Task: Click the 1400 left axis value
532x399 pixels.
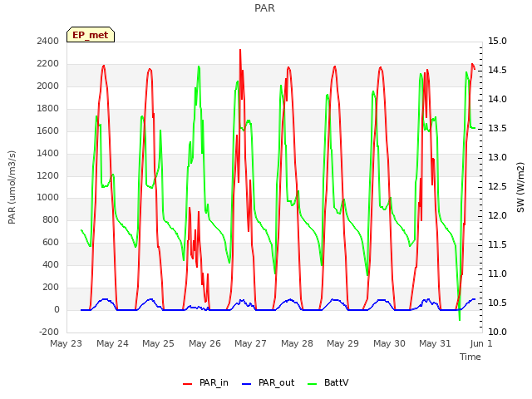Action: click(48, 153)
